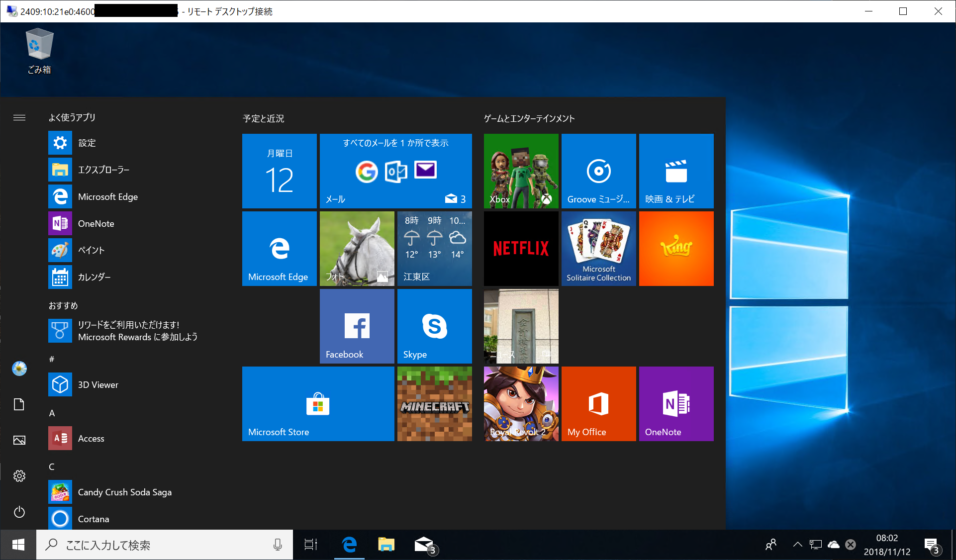956x560 pixels.
Task: Open the letter A app index header
Action: click(52, 413)
